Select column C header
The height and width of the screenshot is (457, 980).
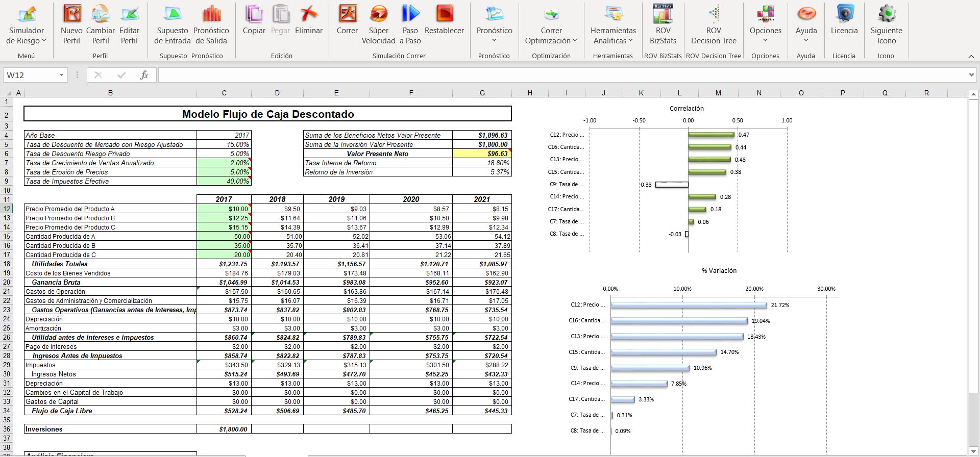point(224,93)
